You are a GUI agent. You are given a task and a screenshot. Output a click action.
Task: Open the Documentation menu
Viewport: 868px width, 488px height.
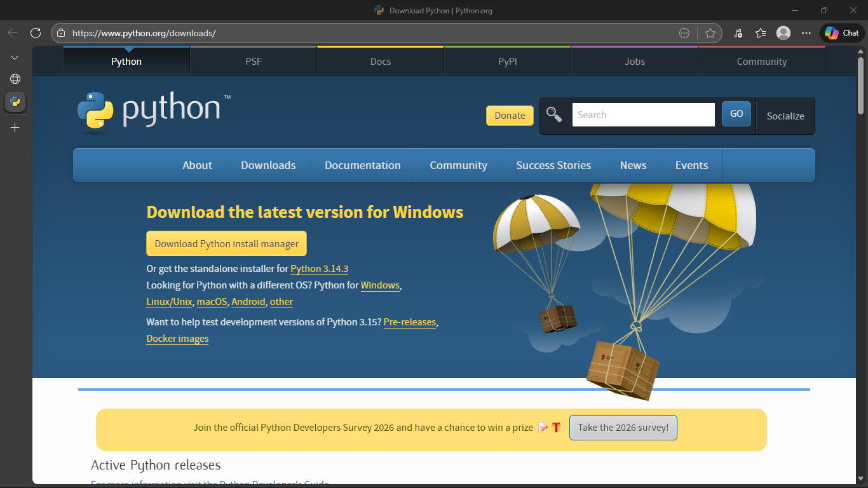point(363,165)
